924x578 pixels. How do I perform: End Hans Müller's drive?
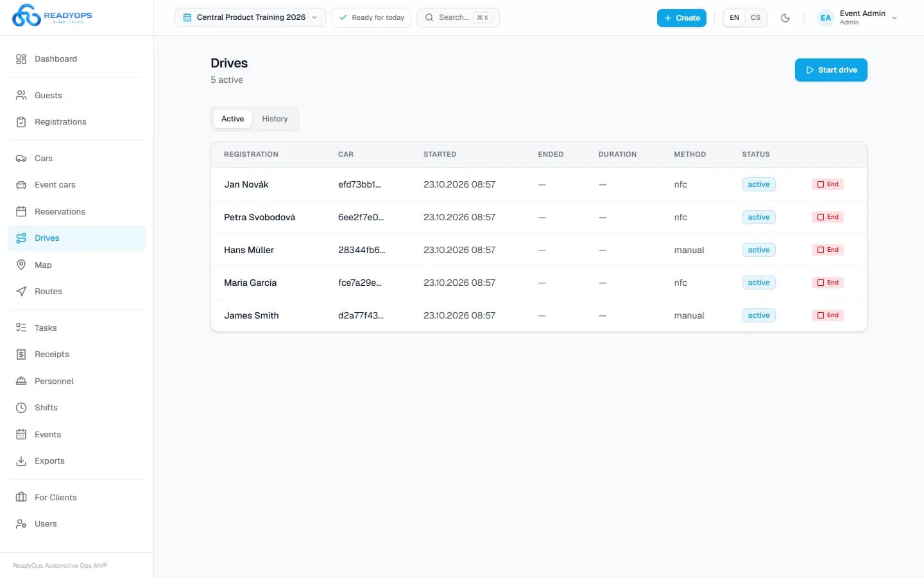point(828,250)
